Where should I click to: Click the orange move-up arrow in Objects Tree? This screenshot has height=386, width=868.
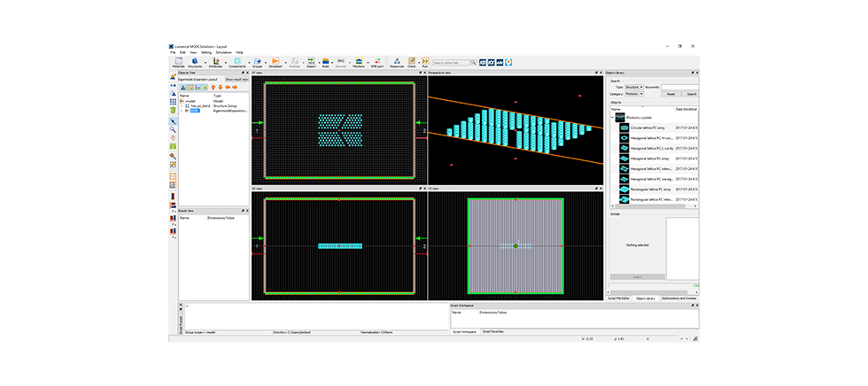pyautogui.click(x=213, y=88)
